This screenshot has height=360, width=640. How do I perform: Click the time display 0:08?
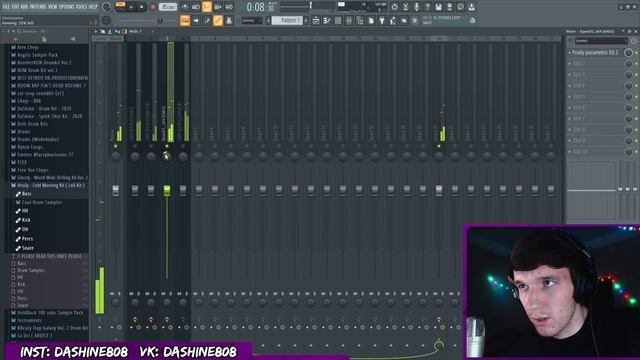260,7
